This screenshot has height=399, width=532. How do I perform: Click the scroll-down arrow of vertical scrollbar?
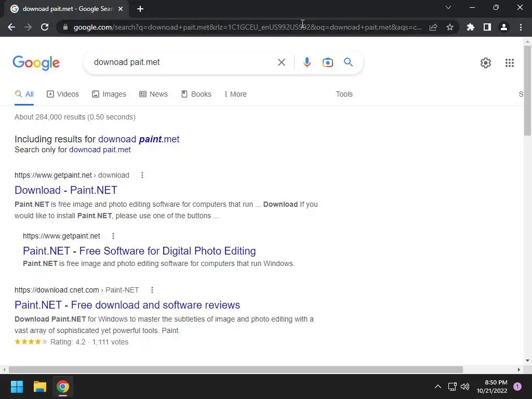[x=527, y=361]
